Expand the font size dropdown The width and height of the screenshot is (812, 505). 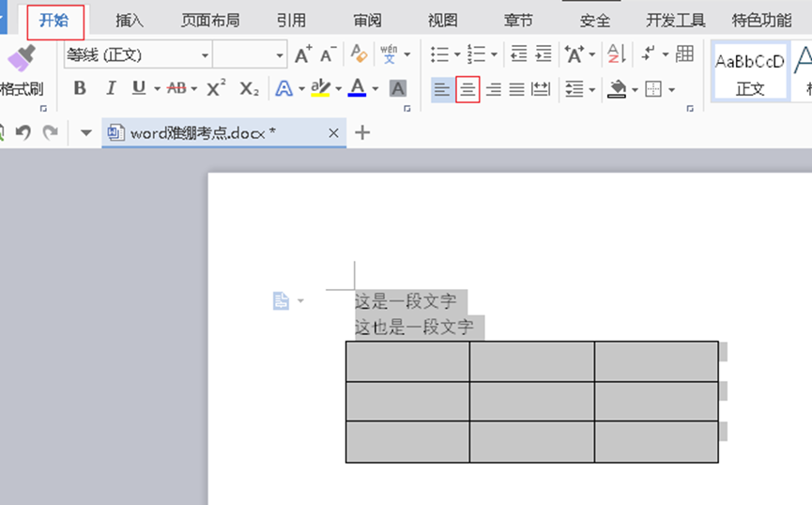tap(280, 56)
